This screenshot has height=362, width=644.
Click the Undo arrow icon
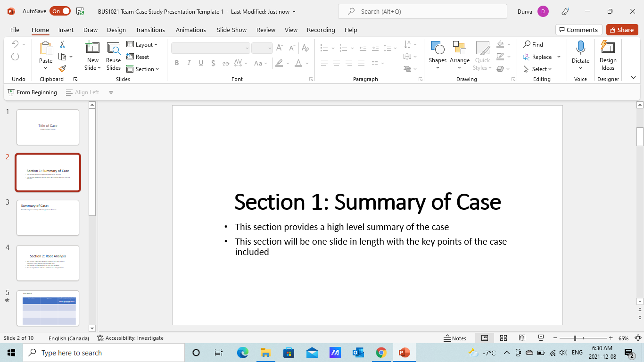coord(15,44)
